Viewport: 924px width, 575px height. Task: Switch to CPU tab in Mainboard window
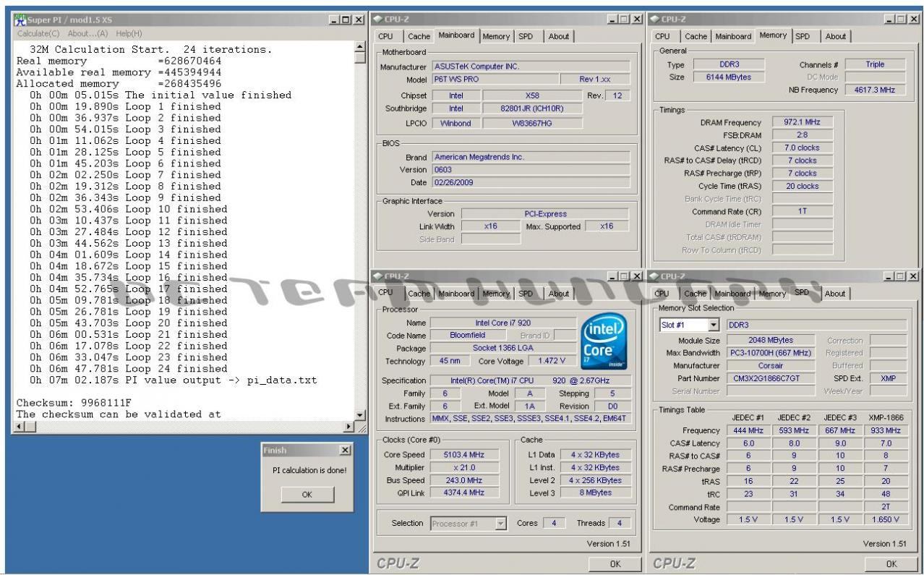(x=387, y=36)
